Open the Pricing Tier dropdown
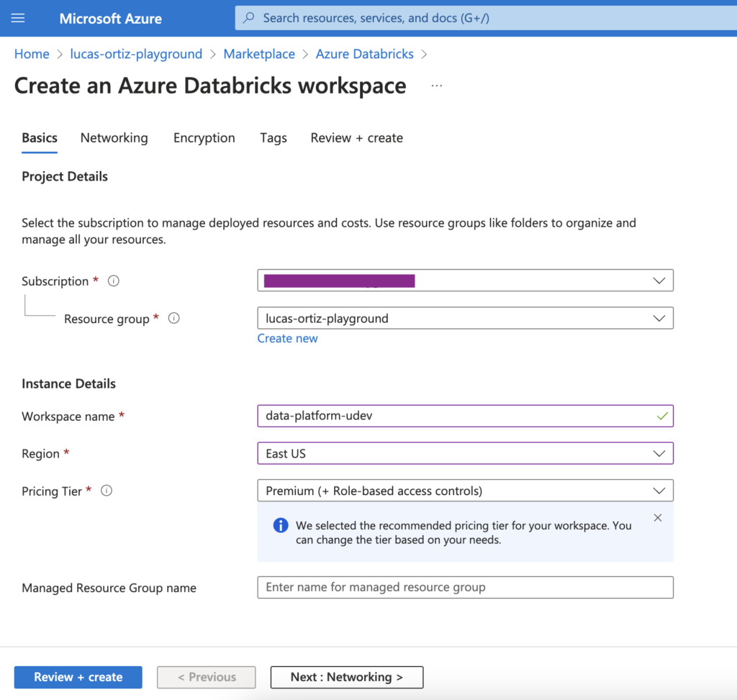This screenshot has height=700, width=737. [x=466, y=491]
